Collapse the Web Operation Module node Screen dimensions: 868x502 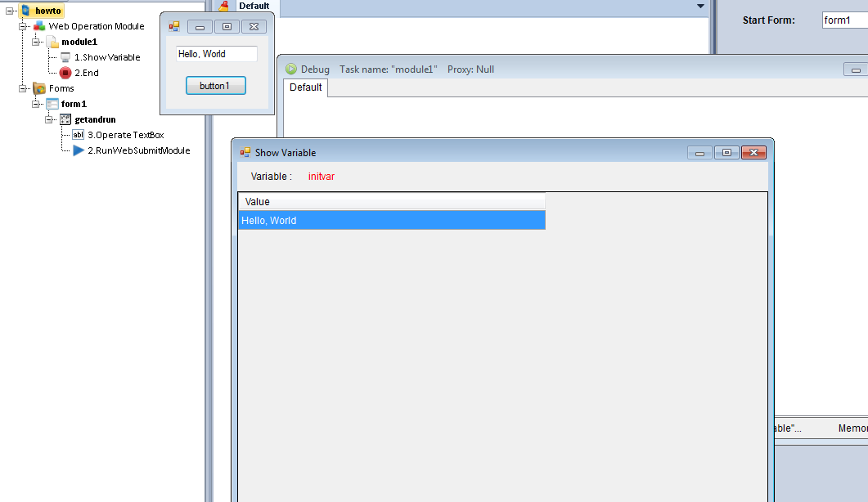[23, 26]
